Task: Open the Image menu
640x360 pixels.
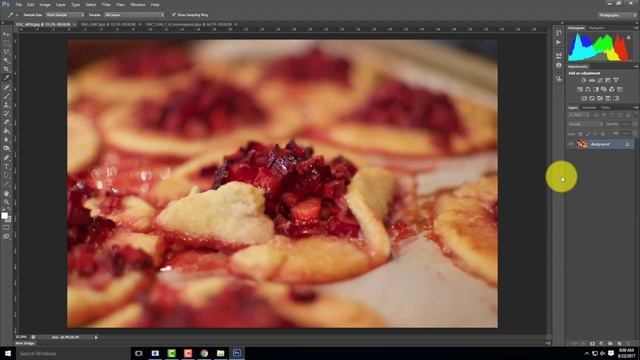Action: tap(45, 4)
